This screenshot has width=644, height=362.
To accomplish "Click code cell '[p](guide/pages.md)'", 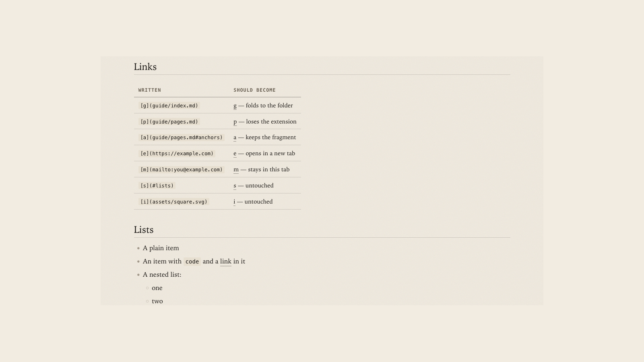I will 169,121.
